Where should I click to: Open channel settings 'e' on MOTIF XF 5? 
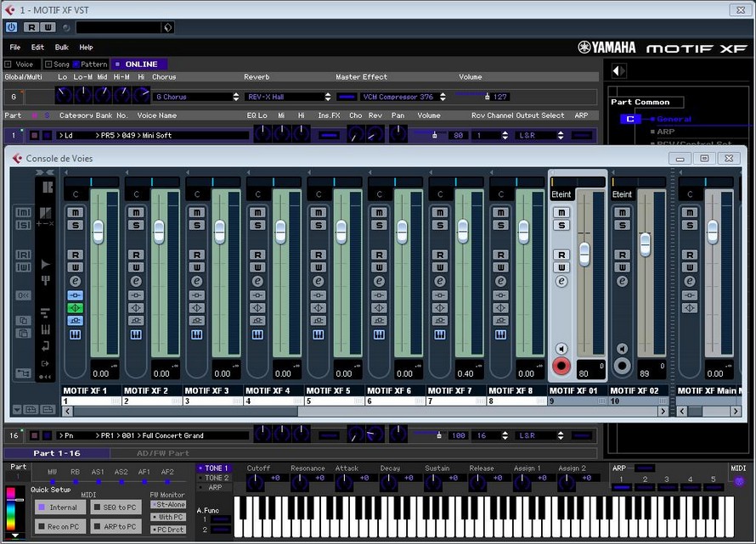point(318,282)
